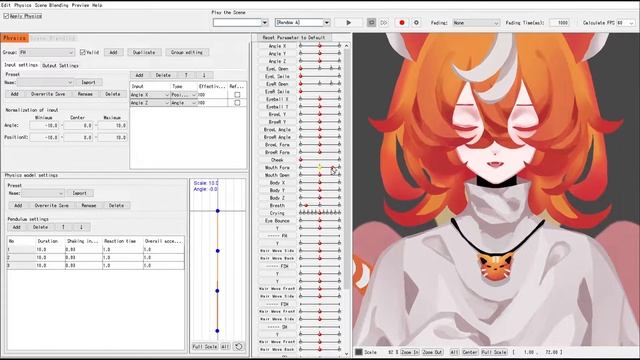
Task: Open the empty Play the Scene dropdown
Action: tap(240, 22)
